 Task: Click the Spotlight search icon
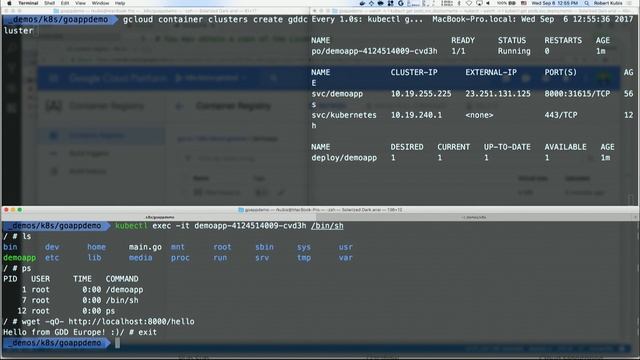click(x=587, y=3)
